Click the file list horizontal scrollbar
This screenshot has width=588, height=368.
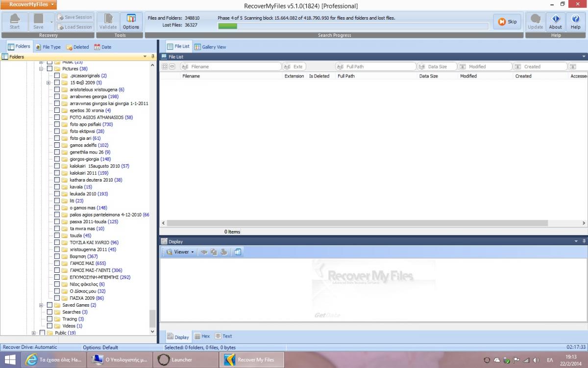coord(357,223)
